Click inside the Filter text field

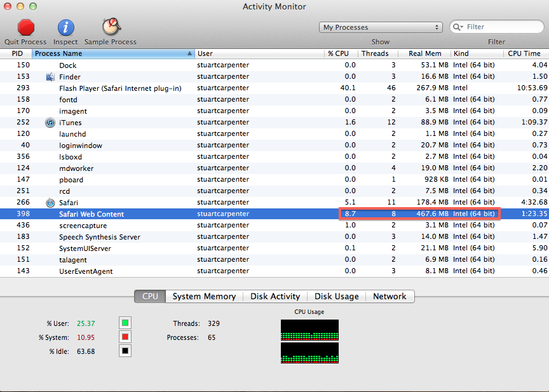click(502, 27)
